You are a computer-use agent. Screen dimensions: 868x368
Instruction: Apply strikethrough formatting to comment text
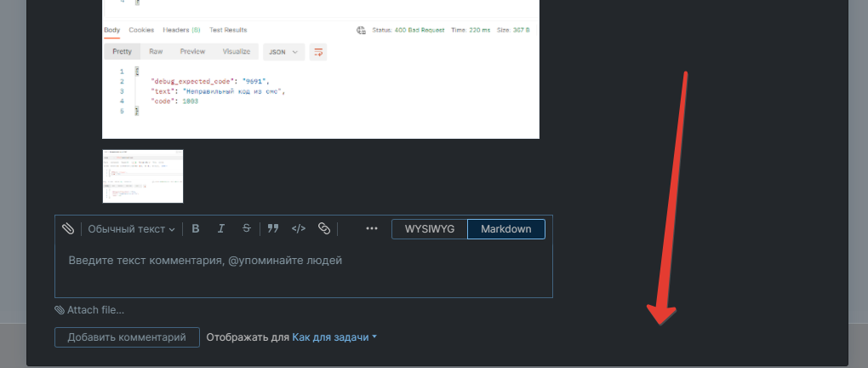pos(247,229)
